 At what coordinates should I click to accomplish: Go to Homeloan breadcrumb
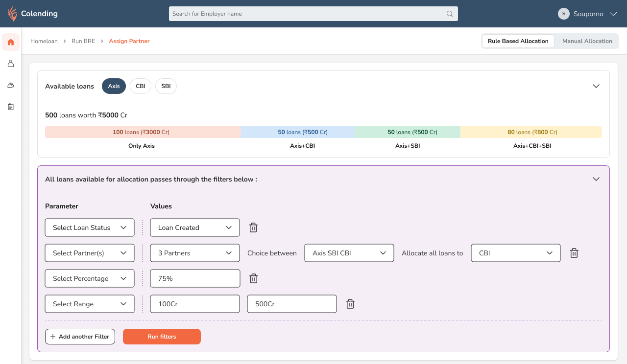pyautogui.click(x=44, y=41)
